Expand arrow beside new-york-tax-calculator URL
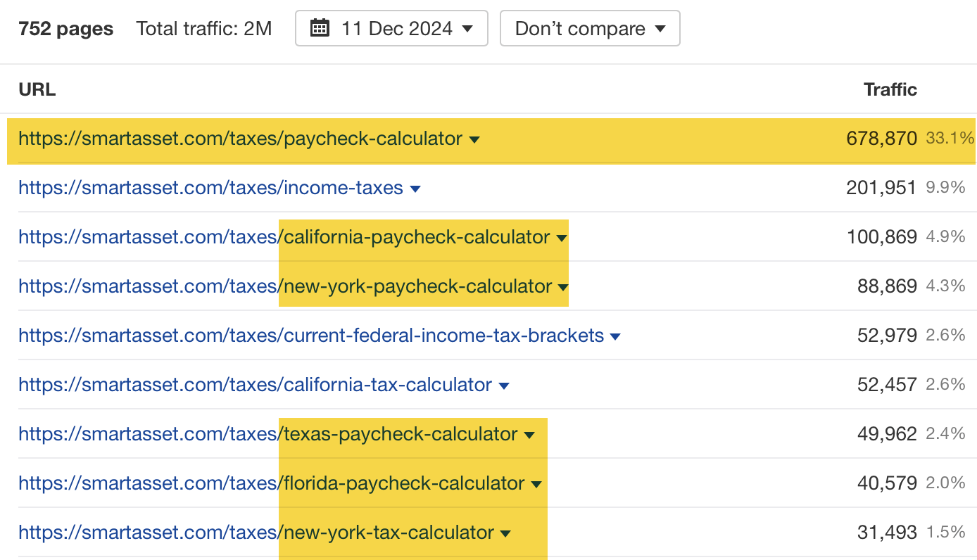Viewport: 977px width, 560px height. [505, 533]
